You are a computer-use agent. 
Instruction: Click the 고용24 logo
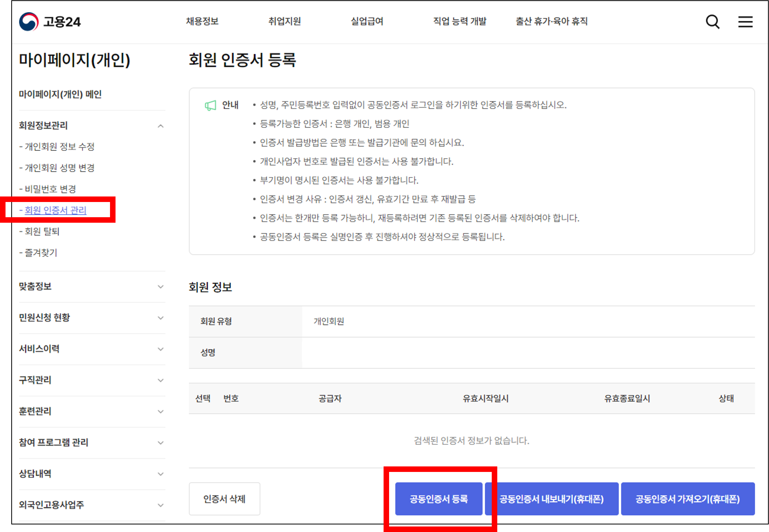click(50, 22)
